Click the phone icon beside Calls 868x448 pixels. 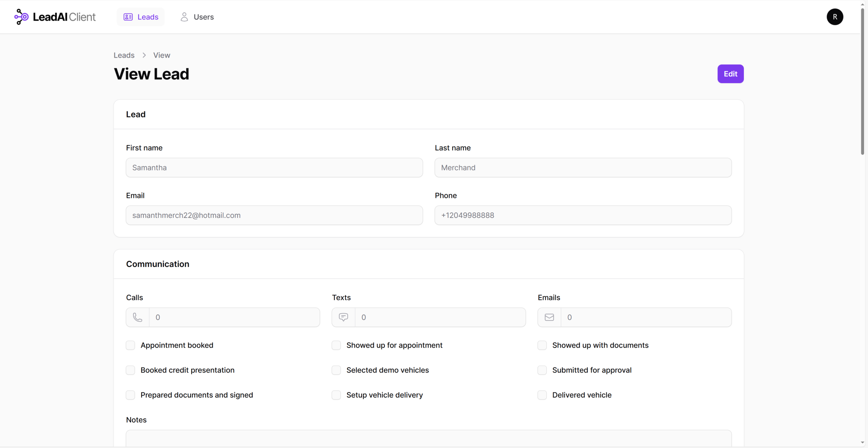138,317
